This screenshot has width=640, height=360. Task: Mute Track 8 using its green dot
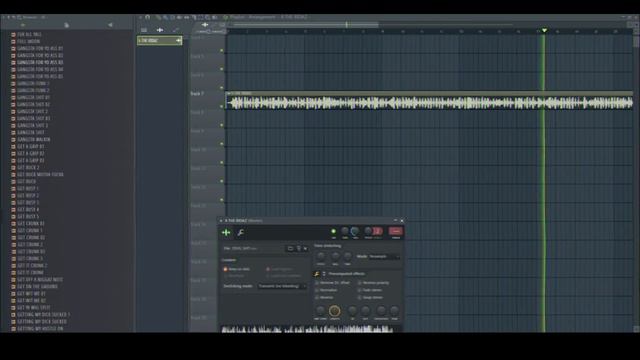click(222, 125)
